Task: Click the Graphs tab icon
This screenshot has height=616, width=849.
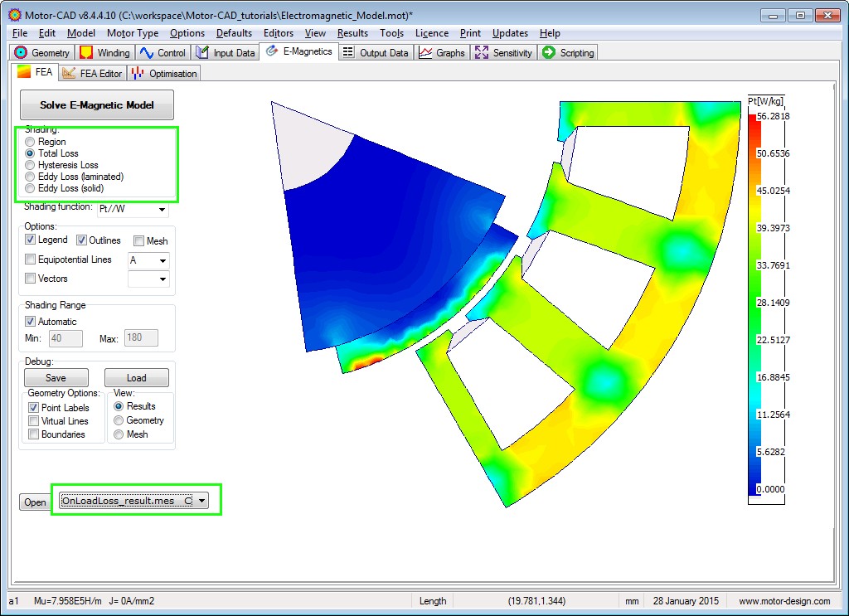Action: click(x=425, y=52)
